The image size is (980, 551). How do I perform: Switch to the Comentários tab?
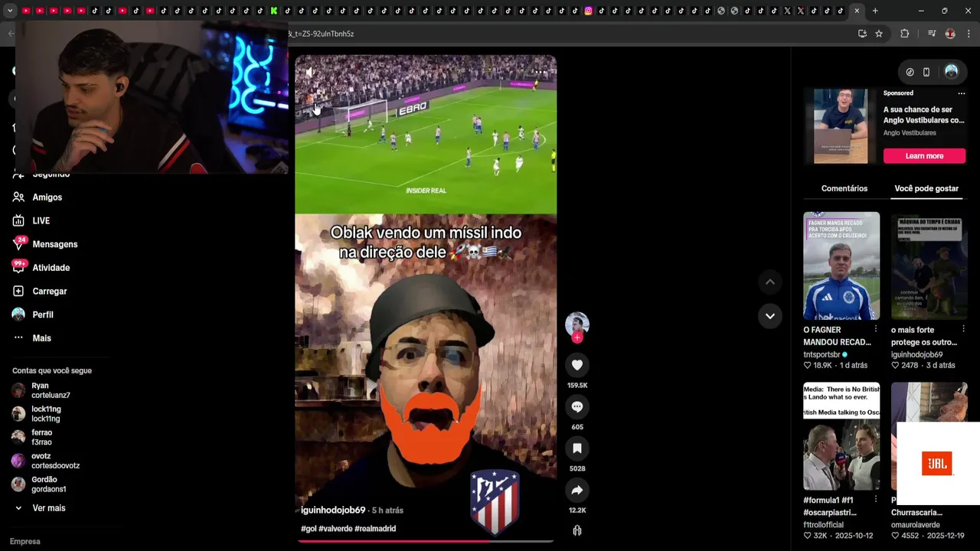(x=844, y=188)
